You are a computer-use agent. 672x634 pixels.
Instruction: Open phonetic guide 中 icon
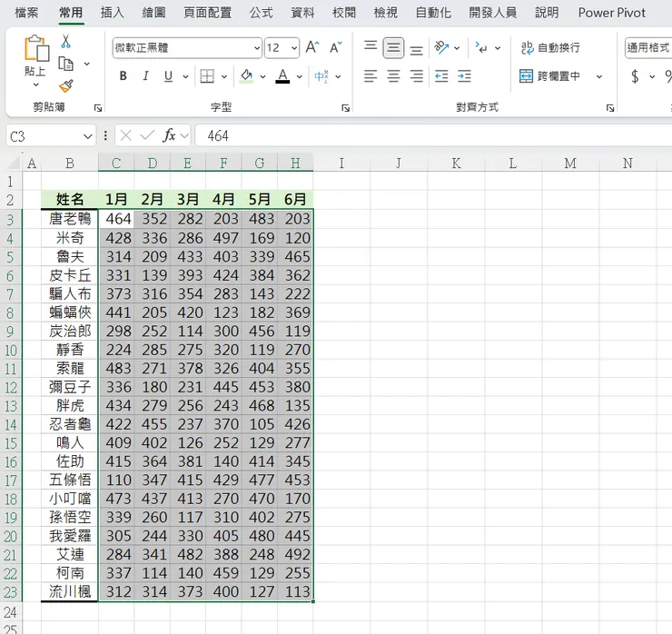click(321, 76)
